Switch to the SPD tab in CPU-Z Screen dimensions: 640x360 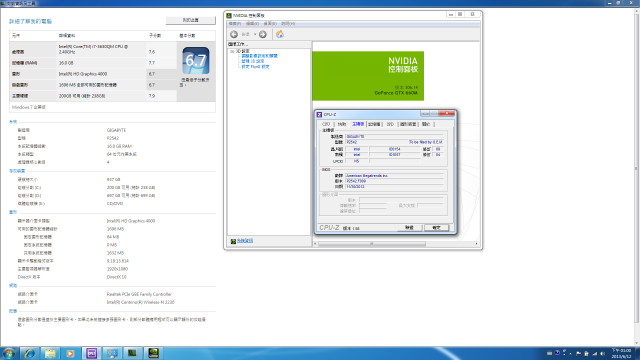coord(390,124)
